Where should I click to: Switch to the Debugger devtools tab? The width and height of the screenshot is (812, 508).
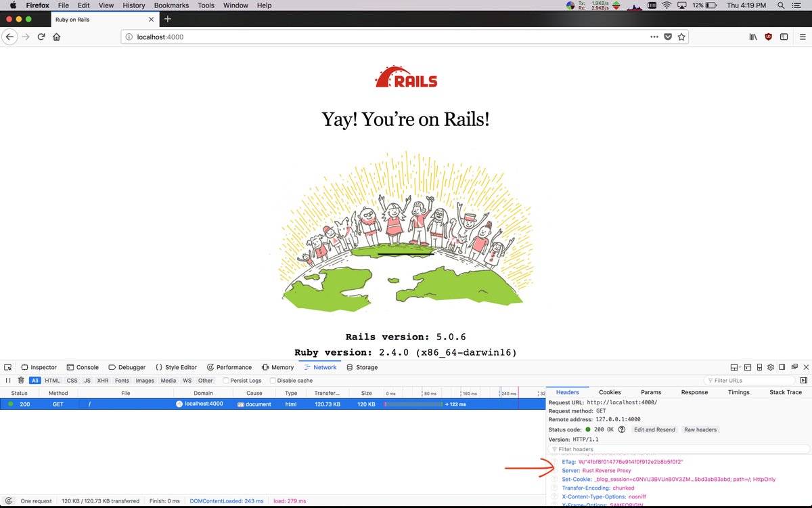pyautogui.click(x=127, y=367)
